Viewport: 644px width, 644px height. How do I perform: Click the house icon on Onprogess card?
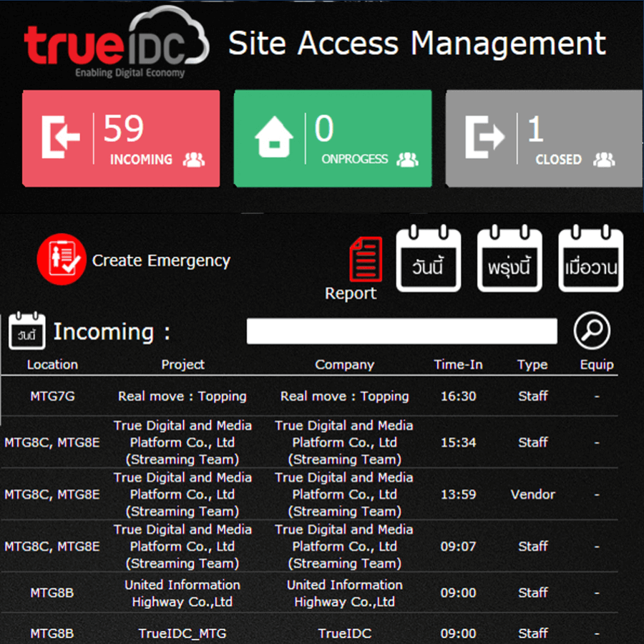pyautogui.click(x=274, y=137)
